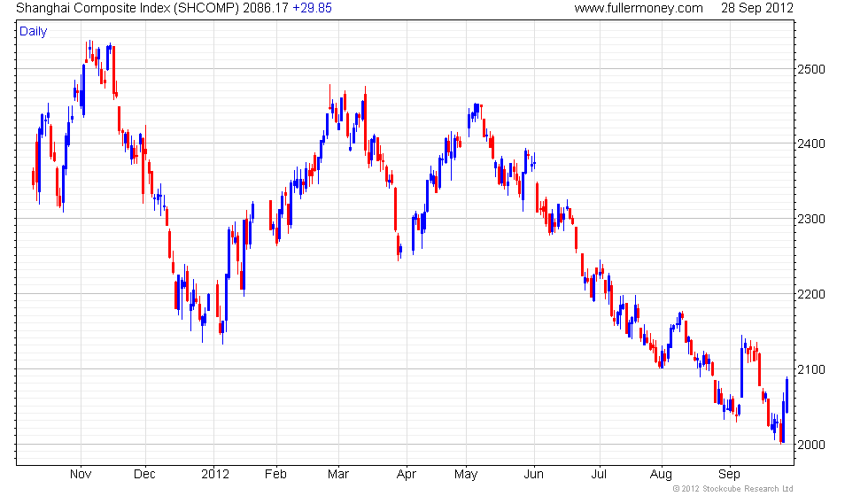The width and height of the screenshot is (868, 496).
Task: Click the 'Daily' interval label
Action: coord(34,32)
